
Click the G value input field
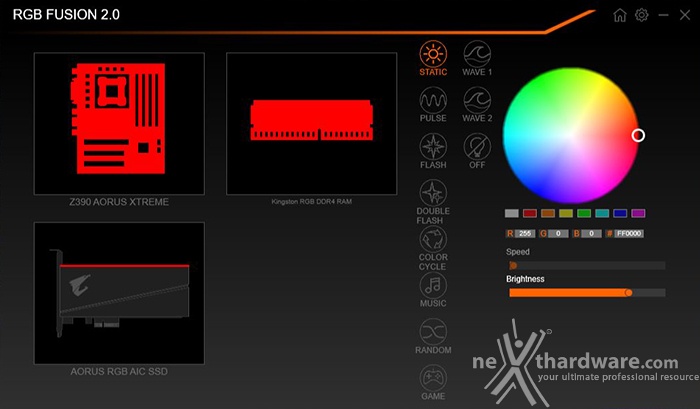[558, 234]
